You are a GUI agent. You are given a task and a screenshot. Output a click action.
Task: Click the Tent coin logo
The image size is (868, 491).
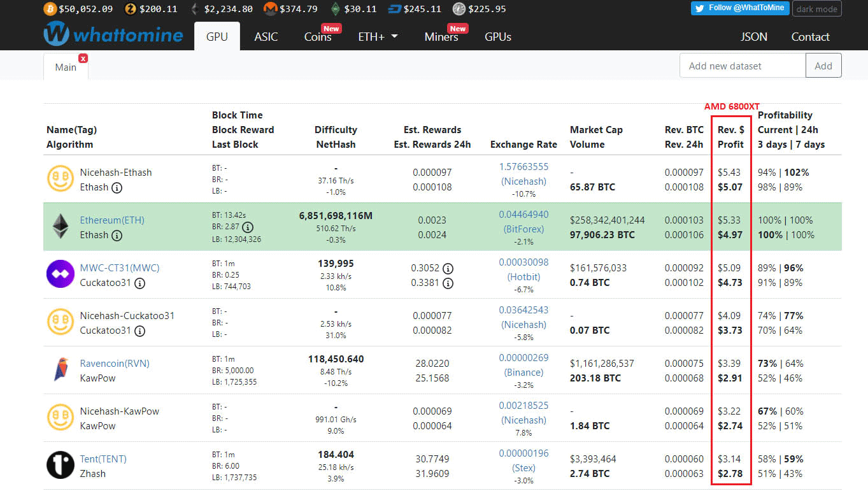tap(60, 466)
